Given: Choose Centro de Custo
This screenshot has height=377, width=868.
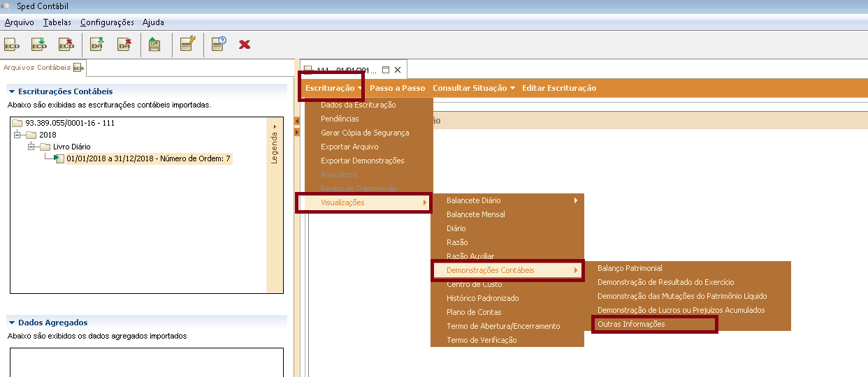Looking at the screenshot, I should tap(507, 284).
